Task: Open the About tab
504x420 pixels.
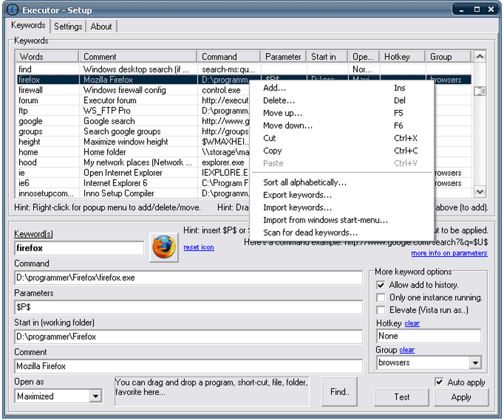Action: click(x=101, y=26)
